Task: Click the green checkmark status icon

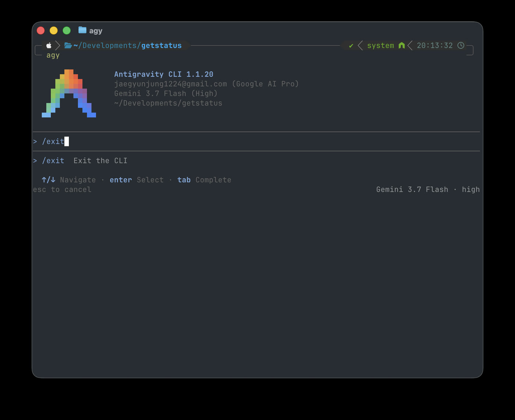Action: 351,46
